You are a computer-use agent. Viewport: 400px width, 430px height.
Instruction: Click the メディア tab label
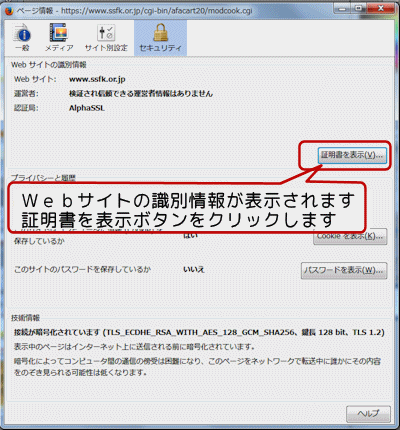pyautogui.click(x=59, y=48)
